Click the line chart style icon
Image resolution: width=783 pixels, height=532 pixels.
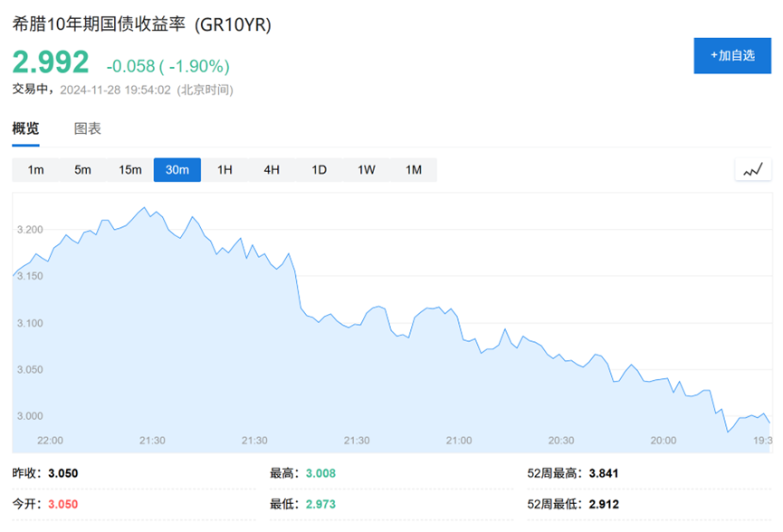[x=754, y=169]
